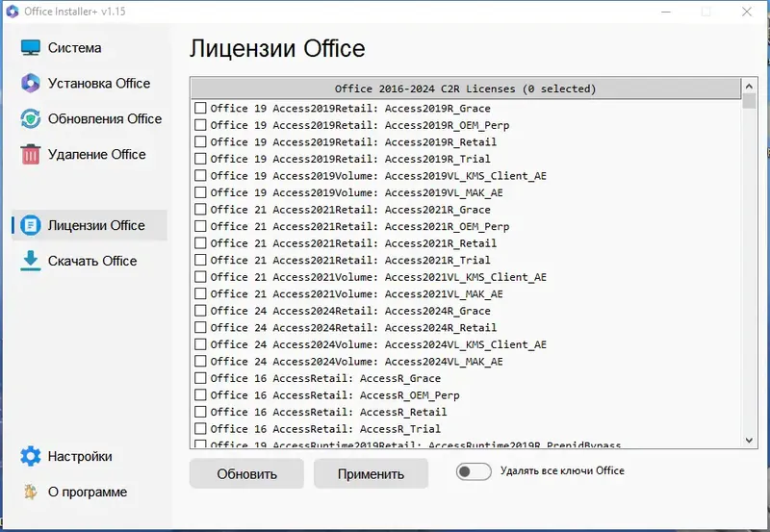The width and height of the screenshot is (770, 532).
Task: Click the Лицензии Office document icon
Action: click(31, 226)
